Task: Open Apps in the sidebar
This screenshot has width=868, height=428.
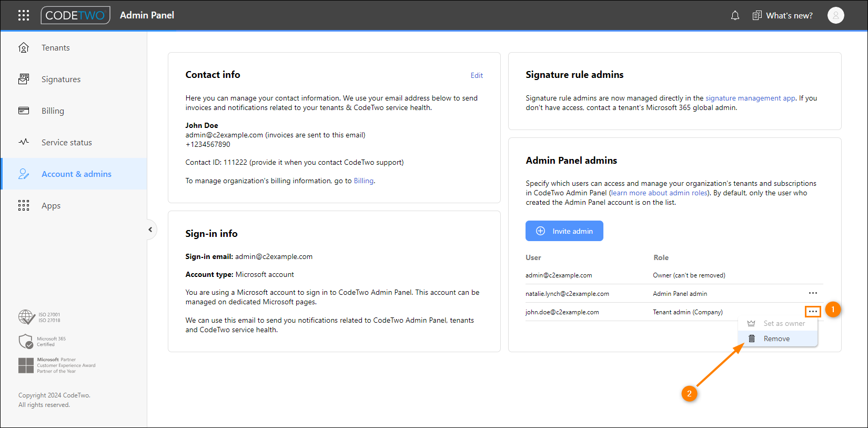Action: coord(74,205)
